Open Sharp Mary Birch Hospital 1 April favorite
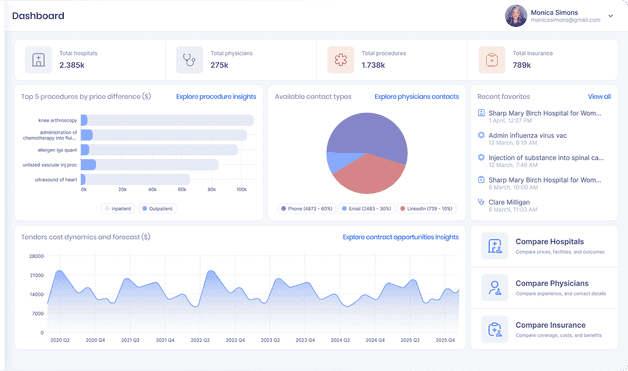This screenshot has width=628, height=371. (544, 116)
